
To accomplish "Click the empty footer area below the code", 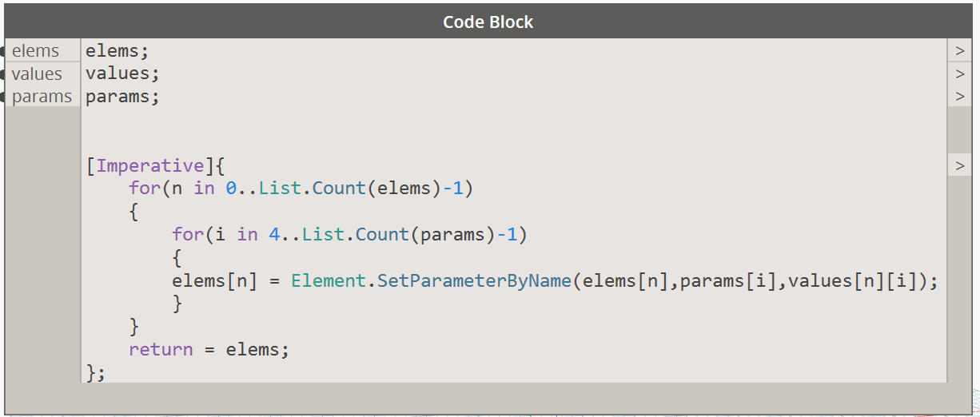I will click(488, 398).
